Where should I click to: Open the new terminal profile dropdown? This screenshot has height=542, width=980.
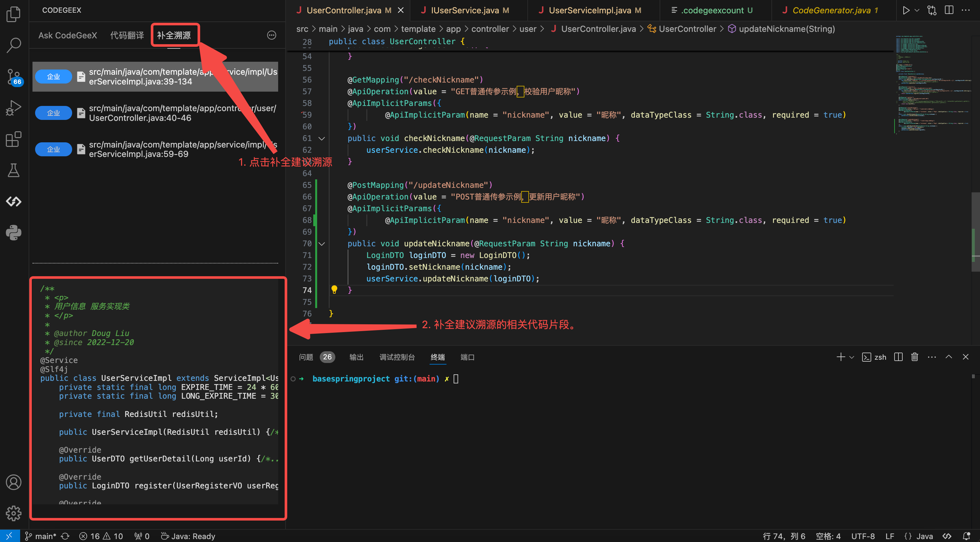pos(852,357)
